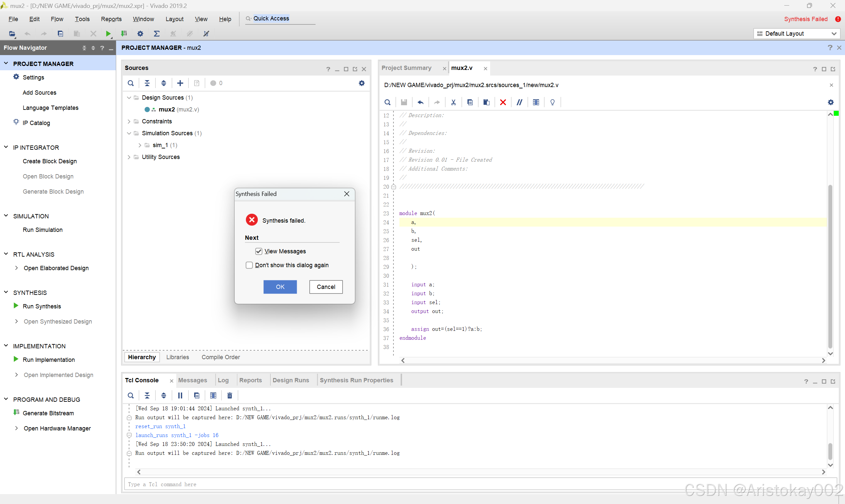
Task: Click the green Run Synthesis toolbar arrow
Action: pos(108,34)
